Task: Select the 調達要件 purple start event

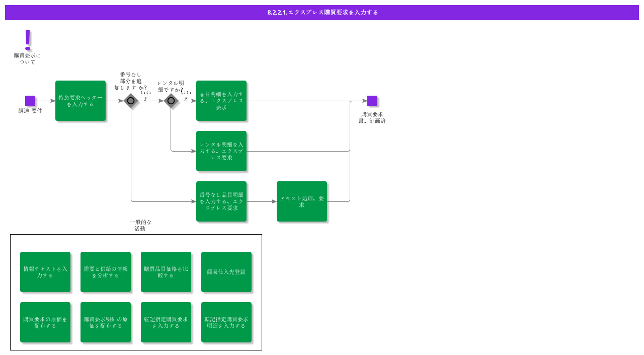Action: click(x=30, y=101)
